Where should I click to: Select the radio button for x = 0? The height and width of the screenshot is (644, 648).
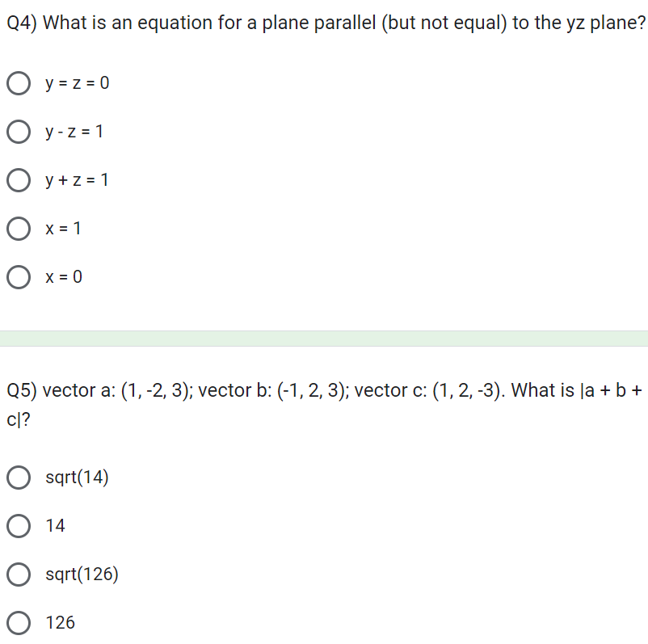coord(18,276)
